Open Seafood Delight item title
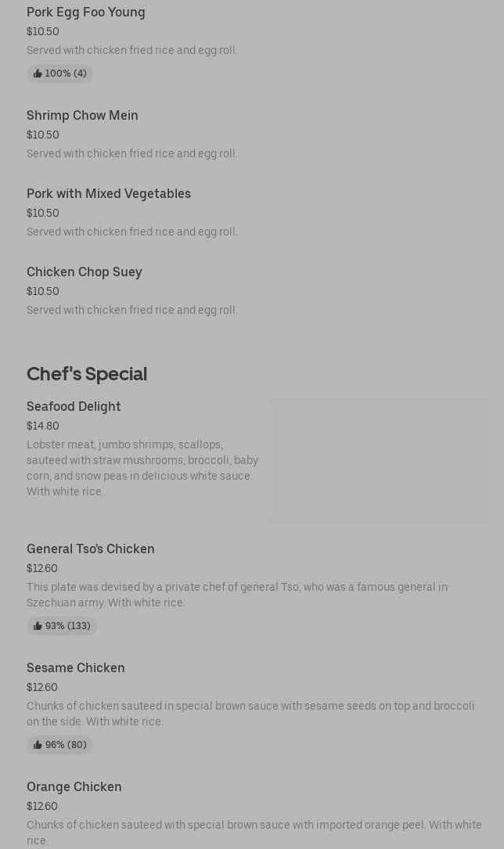504x849 pixels. click(x=74, y=407)
